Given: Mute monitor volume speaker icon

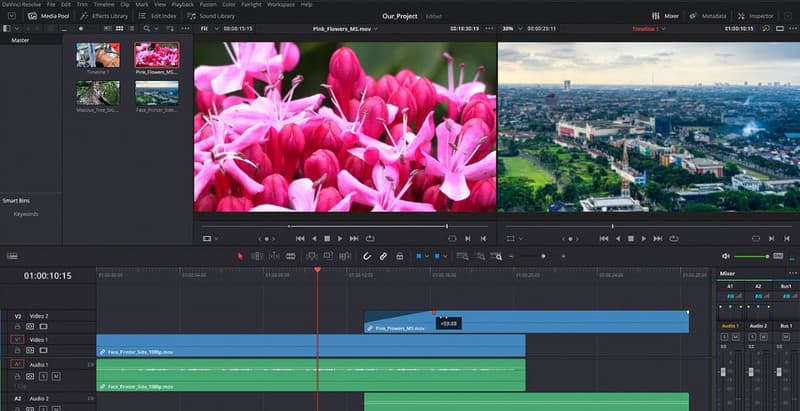Looking at the screenshot, I should (726, 256).
